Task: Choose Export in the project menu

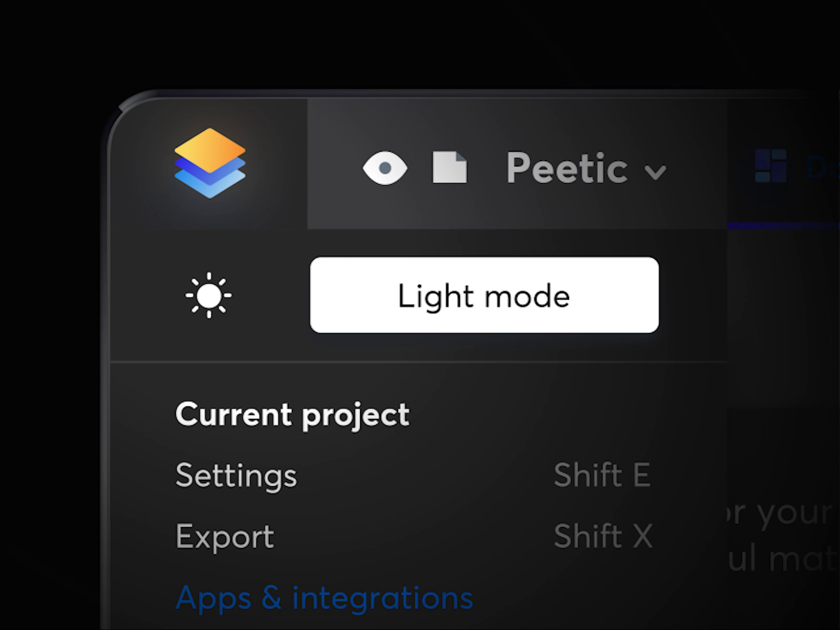Action: [225, 537]
